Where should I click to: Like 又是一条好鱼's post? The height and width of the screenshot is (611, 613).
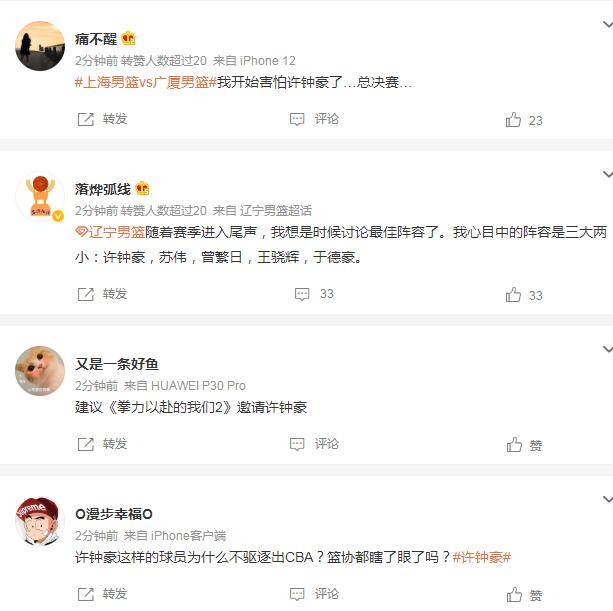click(x=524, y=445)
